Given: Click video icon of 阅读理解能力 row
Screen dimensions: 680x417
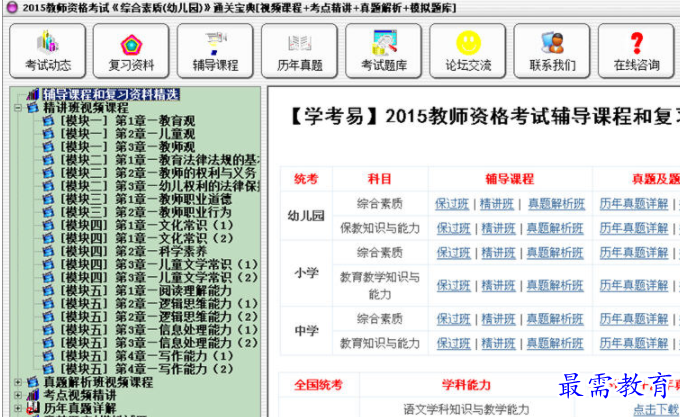Looking at the screenshot, I should 48,290.
